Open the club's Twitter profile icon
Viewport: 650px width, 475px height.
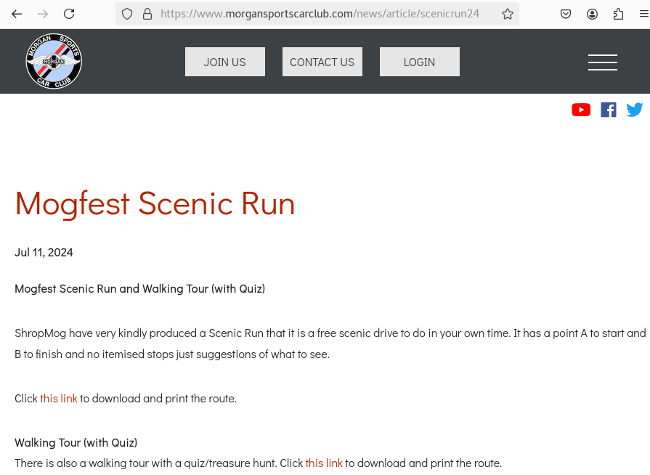click(634, 110)
